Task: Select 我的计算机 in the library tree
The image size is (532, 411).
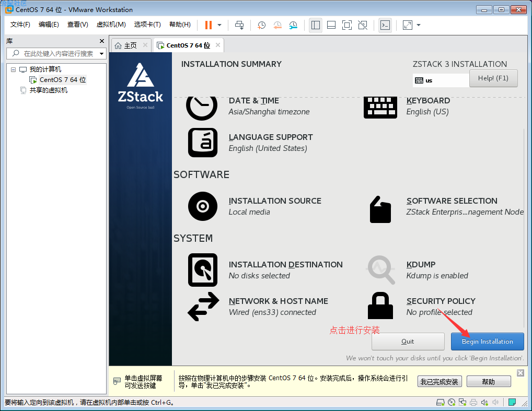Action: coord(45,69)
